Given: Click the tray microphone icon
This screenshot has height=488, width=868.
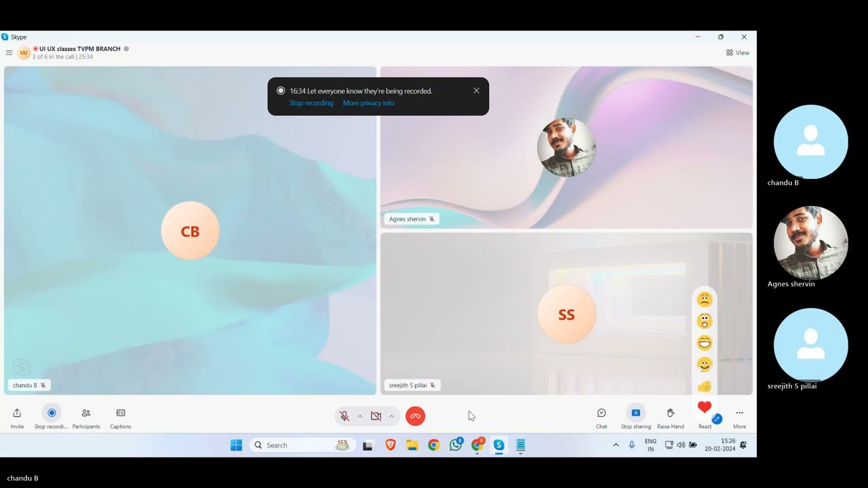Looking at the screenshot, I should click(631, 445).
